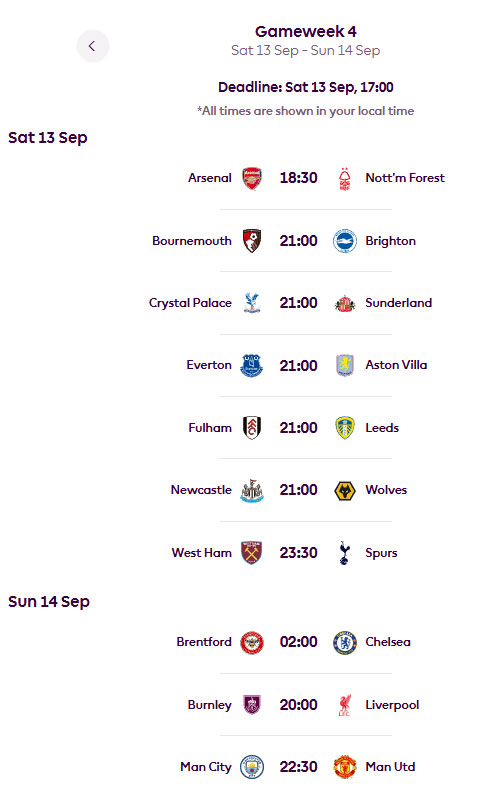Go back to previous gameweek arrow

[92, 46]
